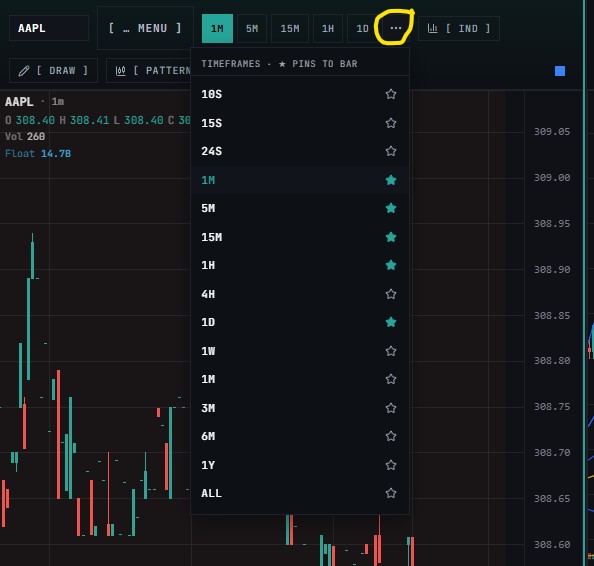
Task: Pin the 4H timeframe star
Action: click(x=391, y=294)
